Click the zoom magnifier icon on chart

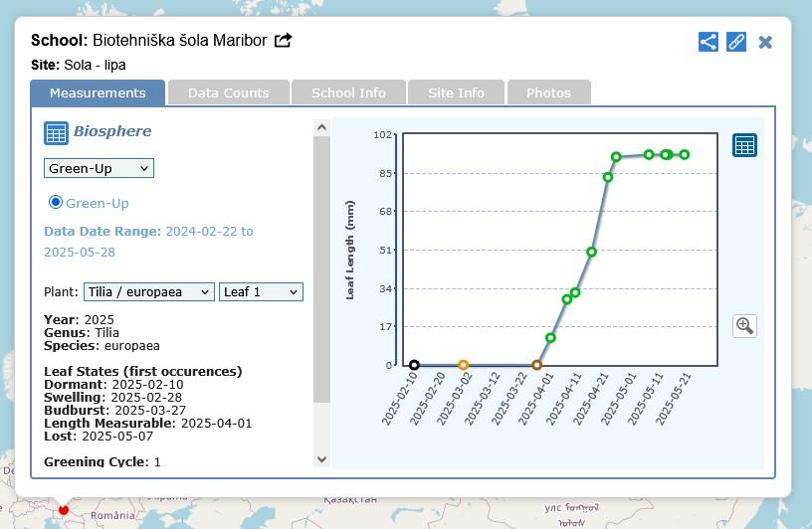click(x=744, y=325)
